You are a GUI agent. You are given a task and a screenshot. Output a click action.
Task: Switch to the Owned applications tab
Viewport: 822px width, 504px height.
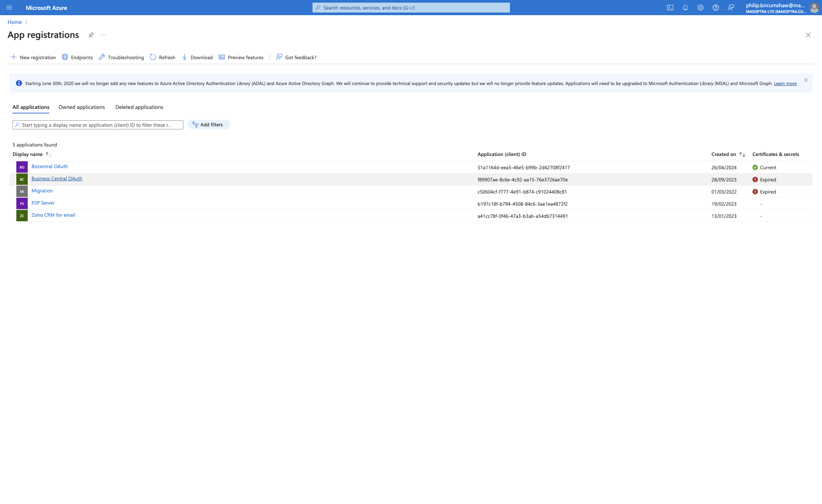pyautogui.click(x=82, y=107)
